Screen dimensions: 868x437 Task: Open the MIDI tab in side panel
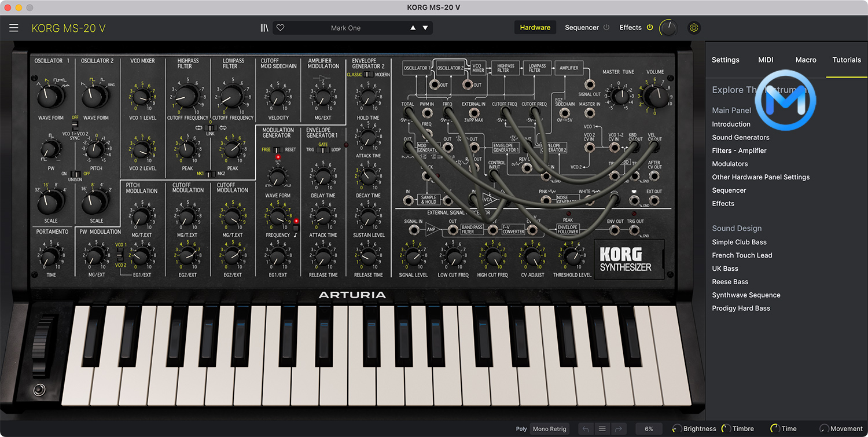(766, 60)
